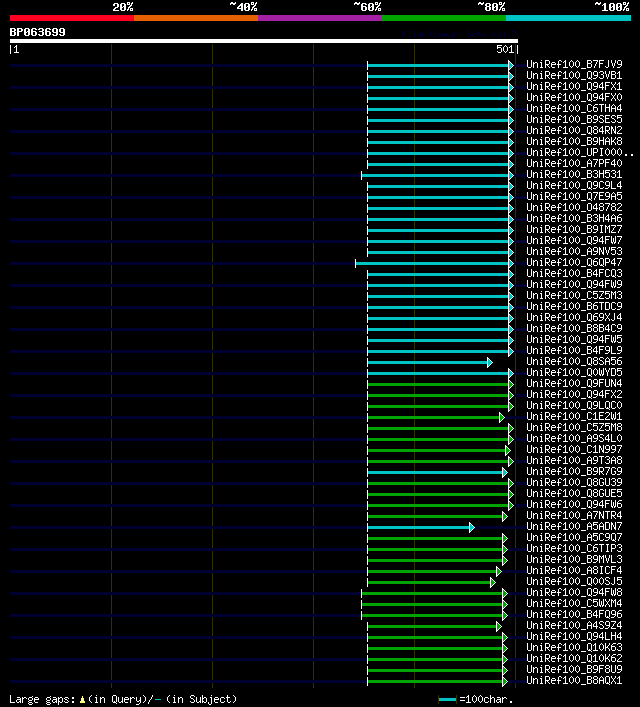This screenshot has height=707, width=640.
Task: Click the UniRef100_Q69XJ4 entry
Action: coord(574,317)
